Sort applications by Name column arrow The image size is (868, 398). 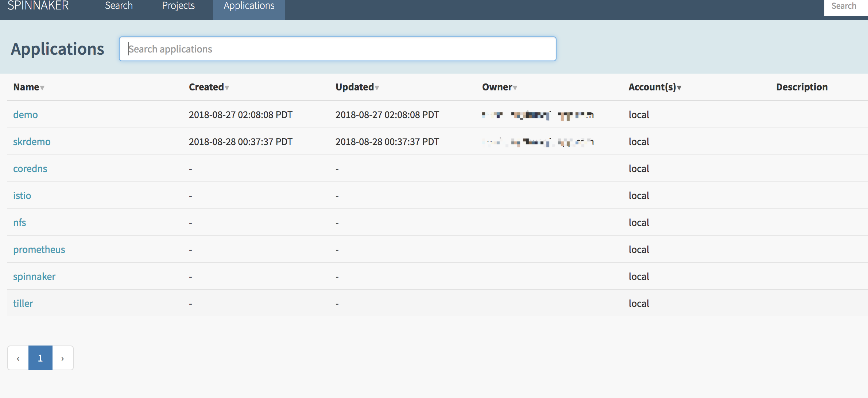coord(42,88)
